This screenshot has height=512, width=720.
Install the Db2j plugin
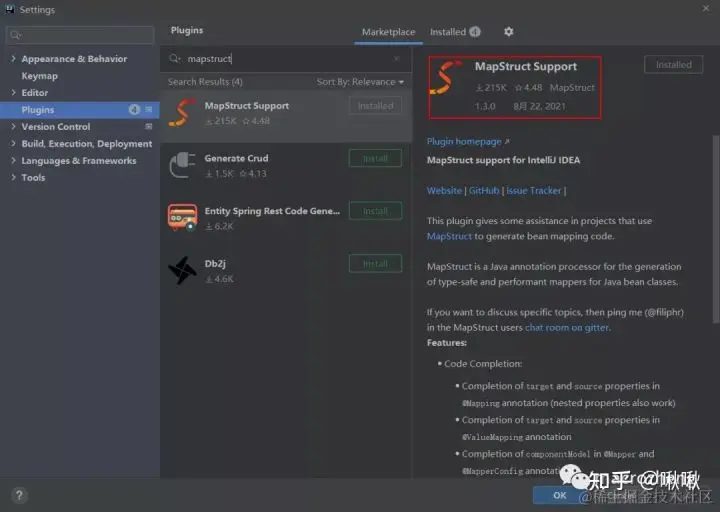click(x=375, y=264)
